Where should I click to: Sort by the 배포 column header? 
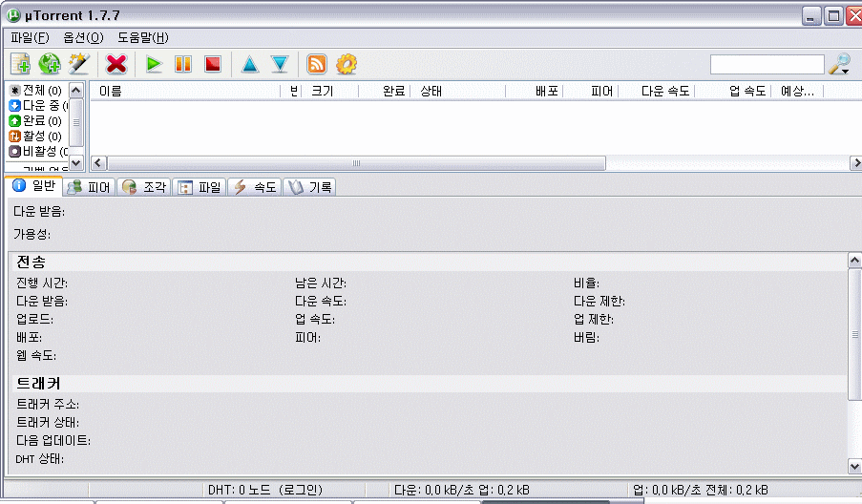click(x=534, y=92)
